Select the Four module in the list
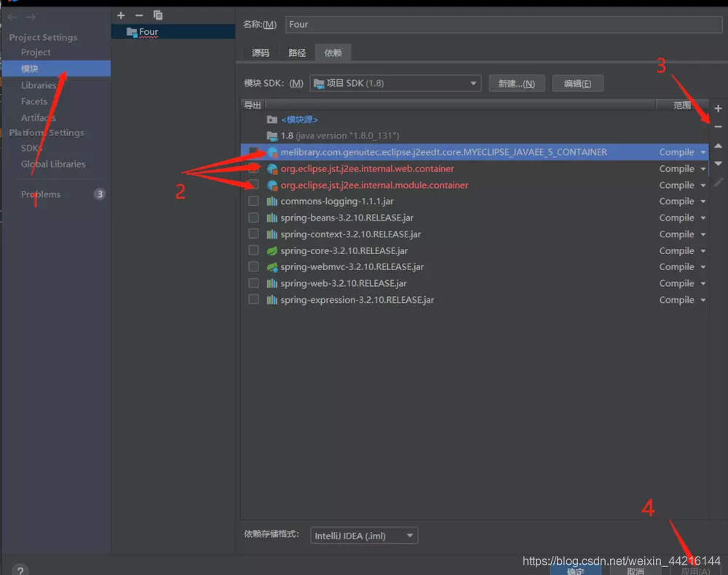Image resolution: width=728 pixels, height=575 pixels. 173,32
